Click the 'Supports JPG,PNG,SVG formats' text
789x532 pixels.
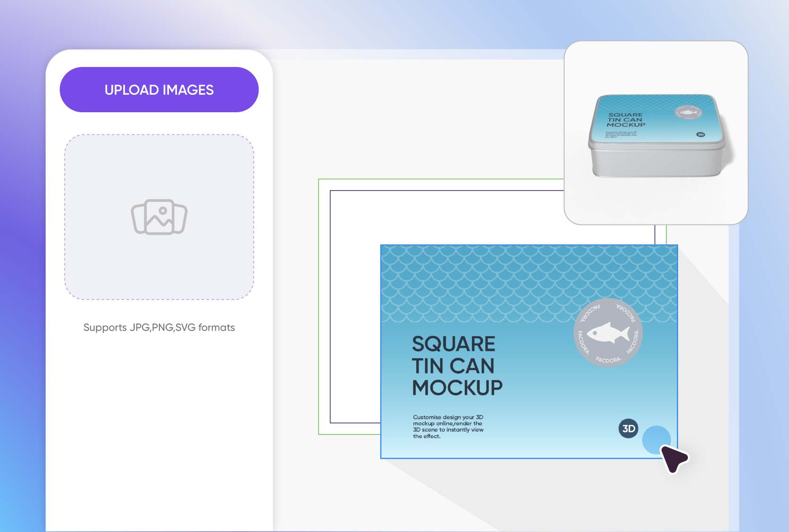click(159, 327)
